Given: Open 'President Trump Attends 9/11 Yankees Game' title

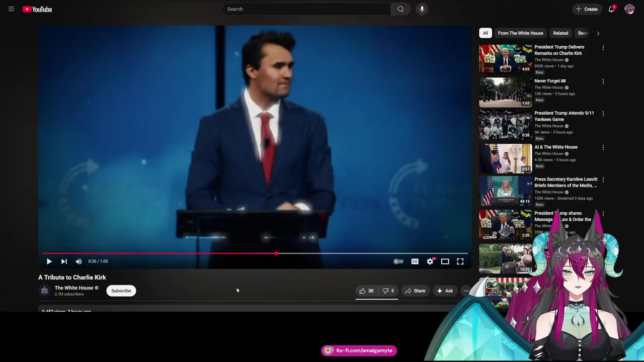Looking at the screenshot, I should [564, 116].
